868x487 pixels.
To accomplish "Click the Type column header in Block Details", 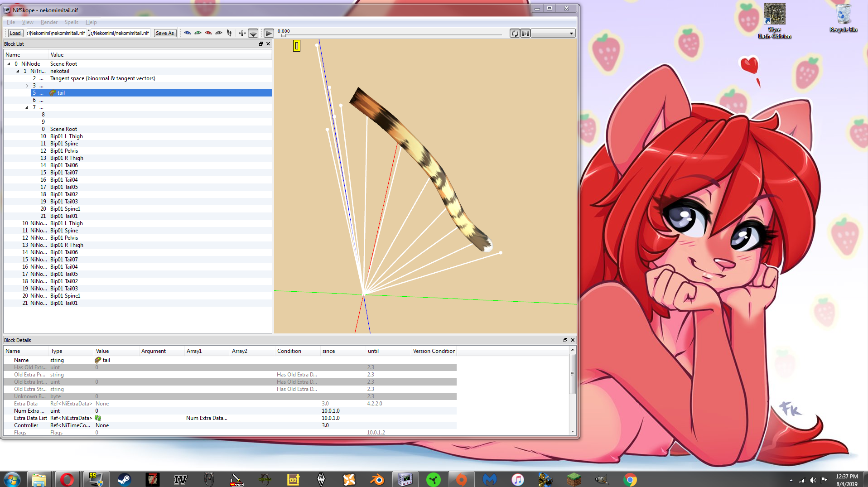I will (71, 351).
